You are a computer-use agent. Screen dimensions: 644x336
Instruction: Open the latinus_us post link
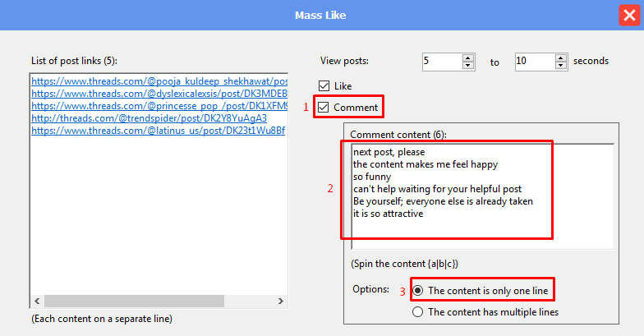(158, 131)
